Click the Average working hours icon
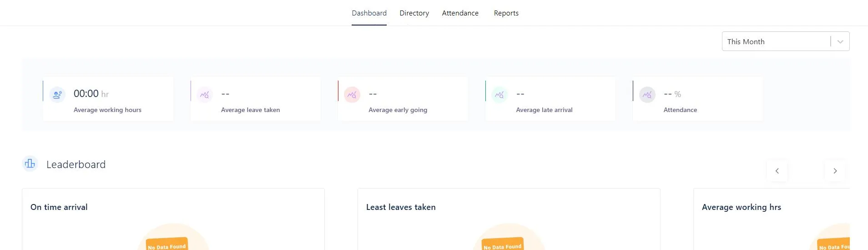 point(57,95)
